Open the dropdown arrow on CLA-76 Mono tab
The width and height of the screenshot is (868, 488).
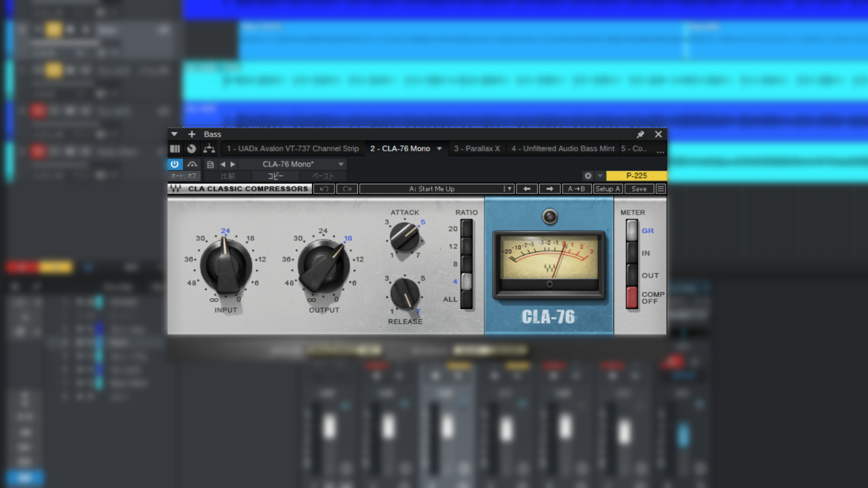[439, 148]
